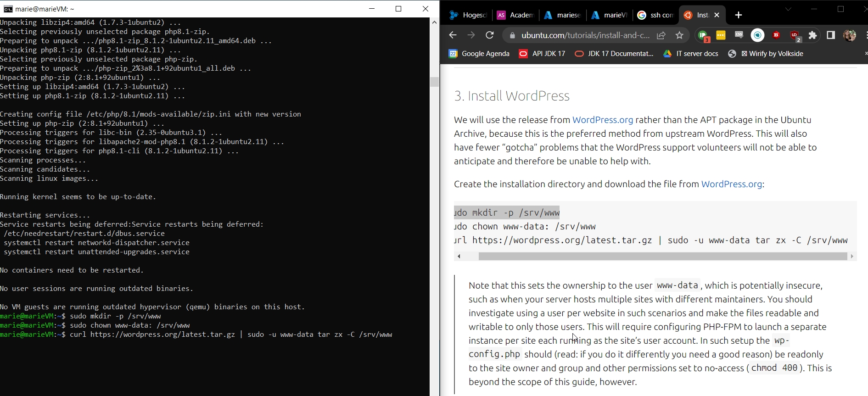Open a new Chrome tab

coord(738,15)
